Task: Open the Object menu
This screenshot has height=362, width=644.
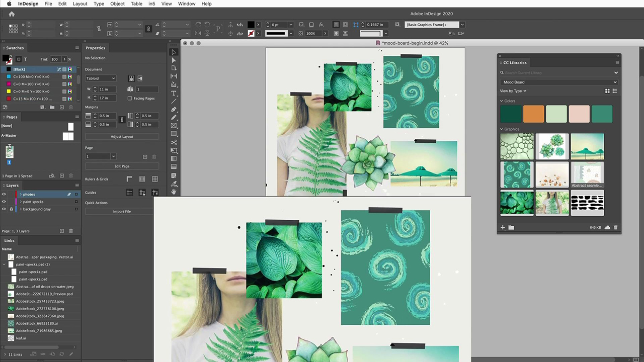Action: [117, 4]
